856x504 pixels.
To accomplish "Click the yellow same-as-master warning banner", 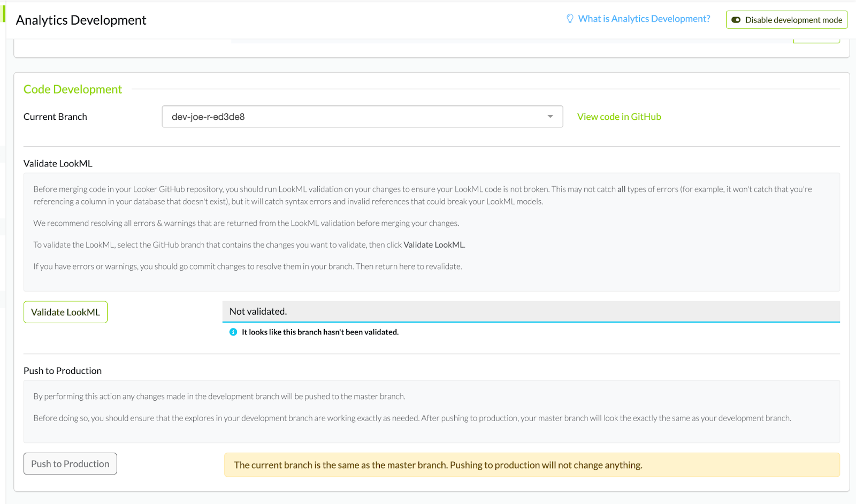I will (531, 465).
